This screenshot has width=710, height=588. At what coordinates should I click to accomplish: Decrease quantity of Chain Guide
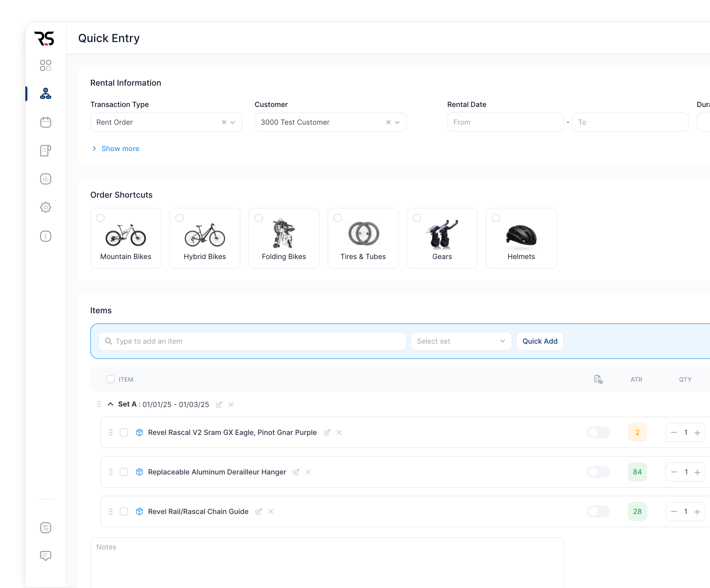tap(674, 511)
